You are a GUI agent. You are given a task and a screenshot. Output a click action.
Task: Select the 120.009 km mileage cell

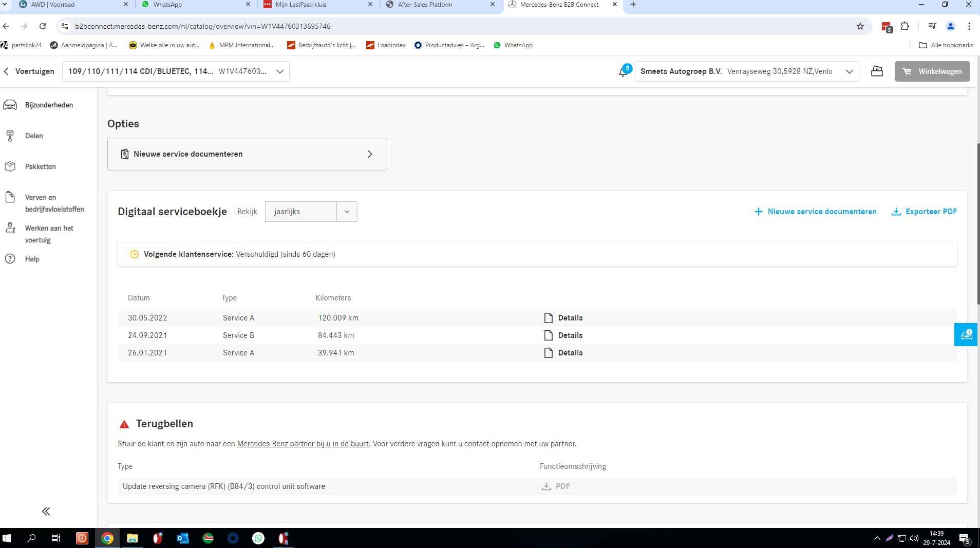pyautogui.click(x=338, y=318)
